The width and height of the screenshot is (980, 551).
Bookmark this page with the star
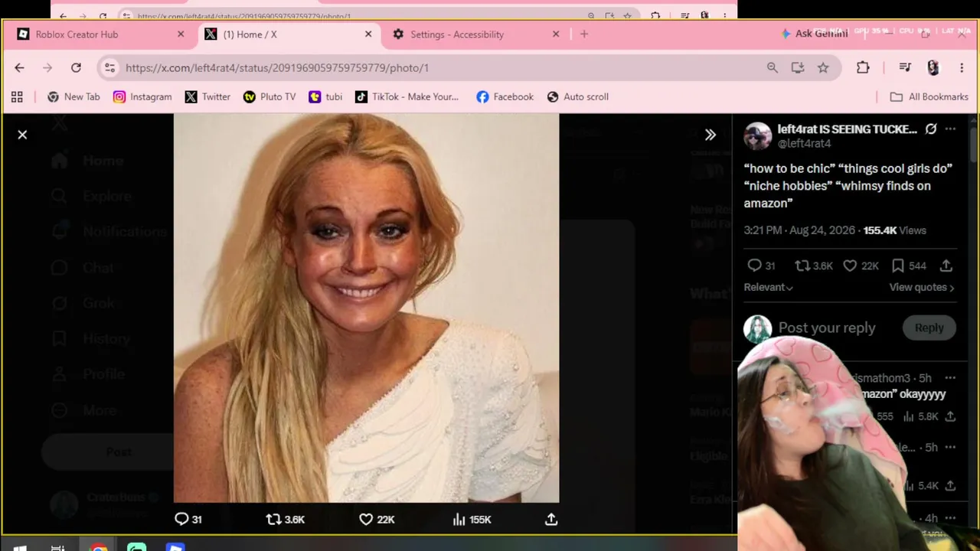pos(823,68)
